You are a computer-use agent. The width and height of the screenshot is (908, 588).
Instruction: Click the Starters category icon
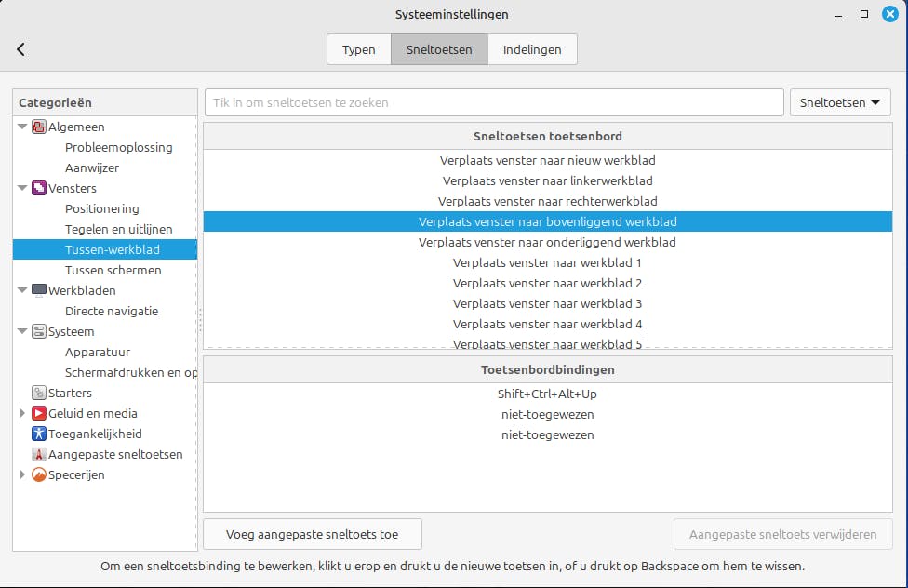(x=39, y=393)
